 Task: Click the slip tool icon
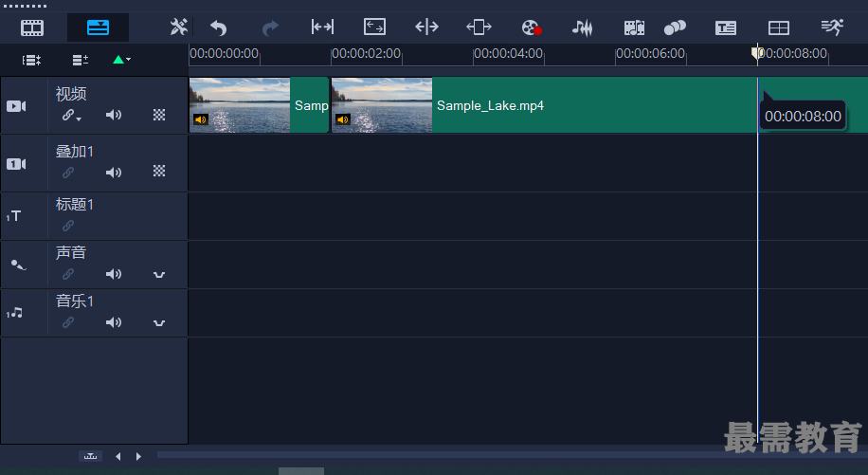tap(322, 27)
